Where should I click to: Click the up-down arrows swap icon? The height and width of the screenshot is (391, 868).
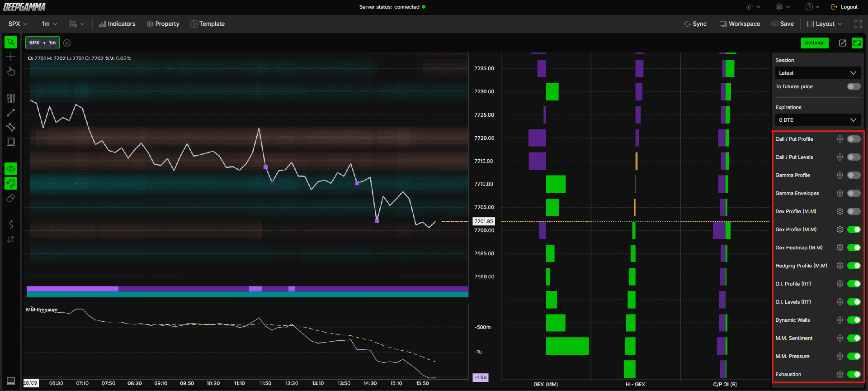[x=11, y=239]
